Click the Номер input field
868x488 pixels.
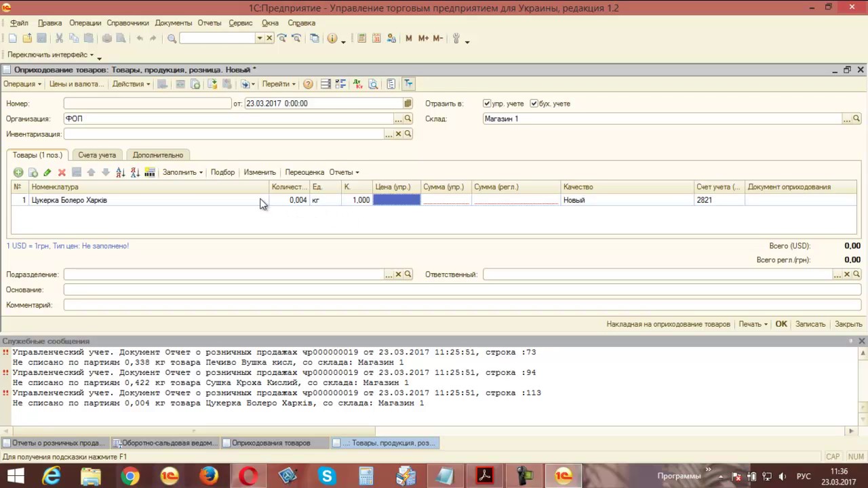click(148, 104)
